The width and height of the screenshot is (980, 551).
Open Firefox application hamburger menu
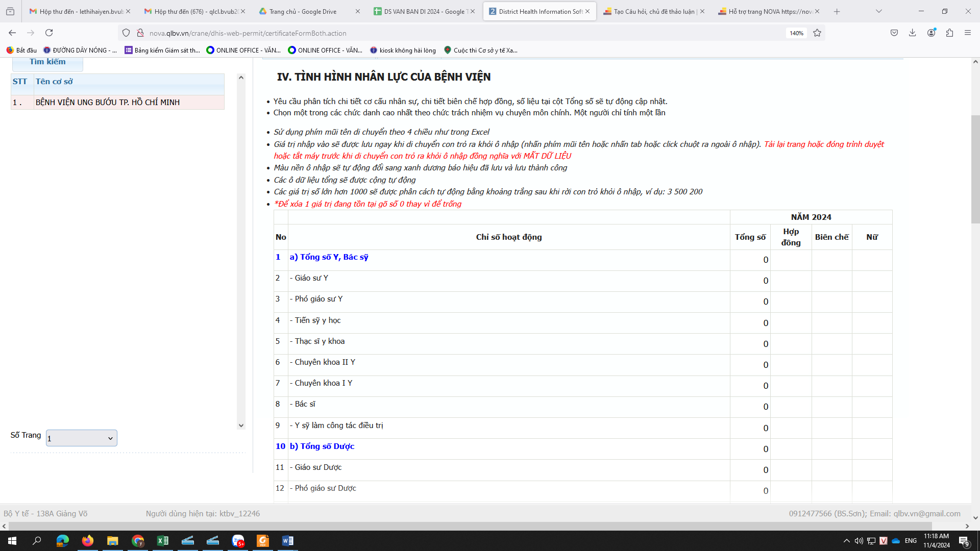click(x=968, y=33)
